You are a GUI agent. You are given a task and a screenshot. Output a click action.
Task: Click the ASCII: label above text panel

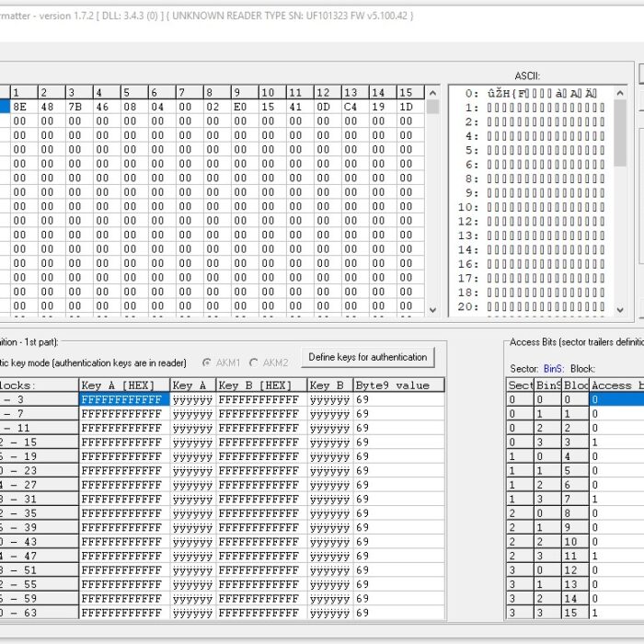[x=527, y=76]
